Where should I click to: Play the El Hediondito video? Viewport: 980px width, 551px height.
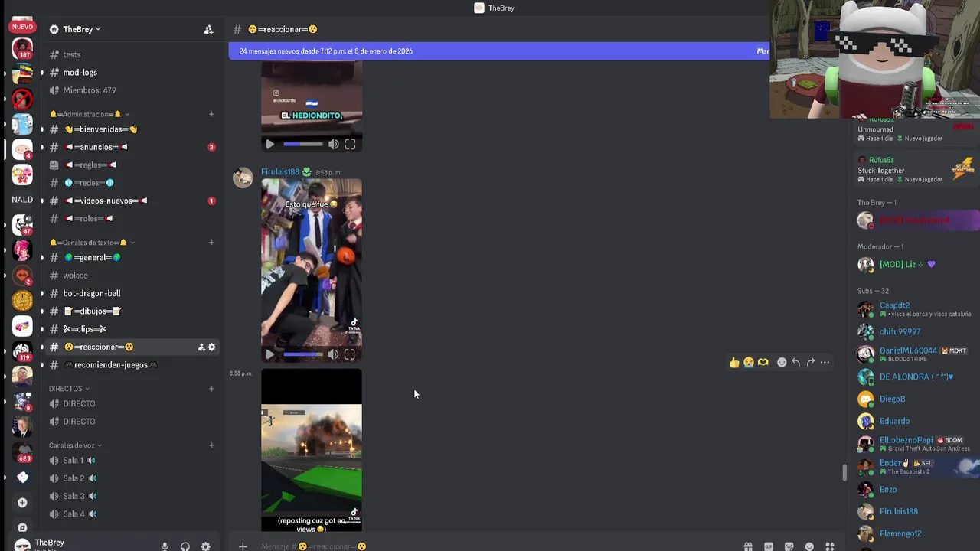click(269, 144)
